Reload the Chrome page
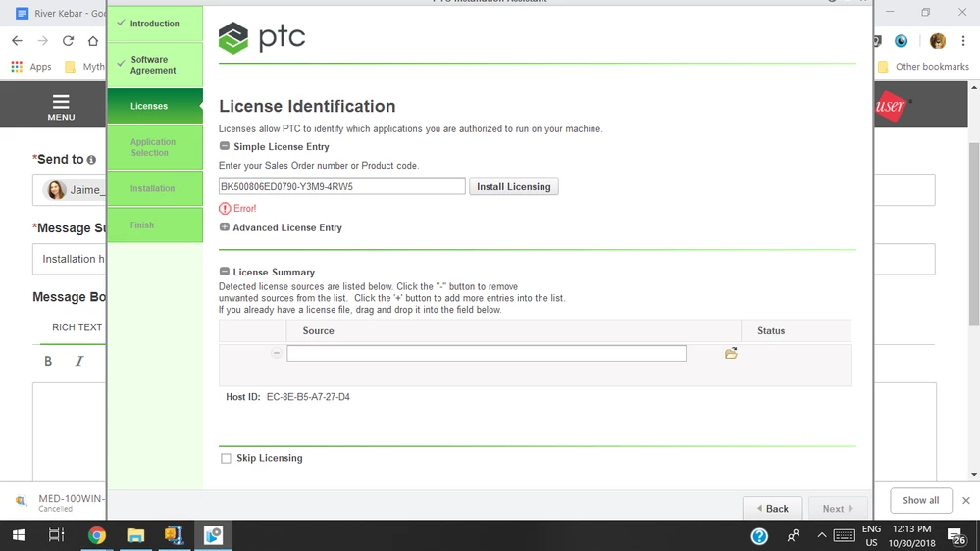 point(68,41)
